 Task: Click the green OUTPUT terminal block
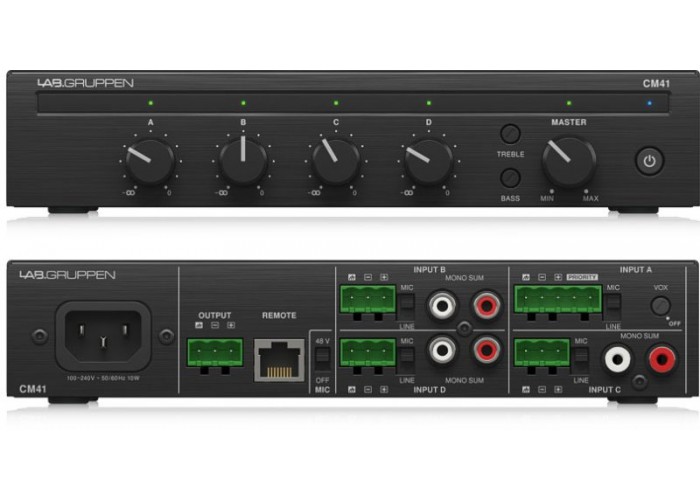214,351
